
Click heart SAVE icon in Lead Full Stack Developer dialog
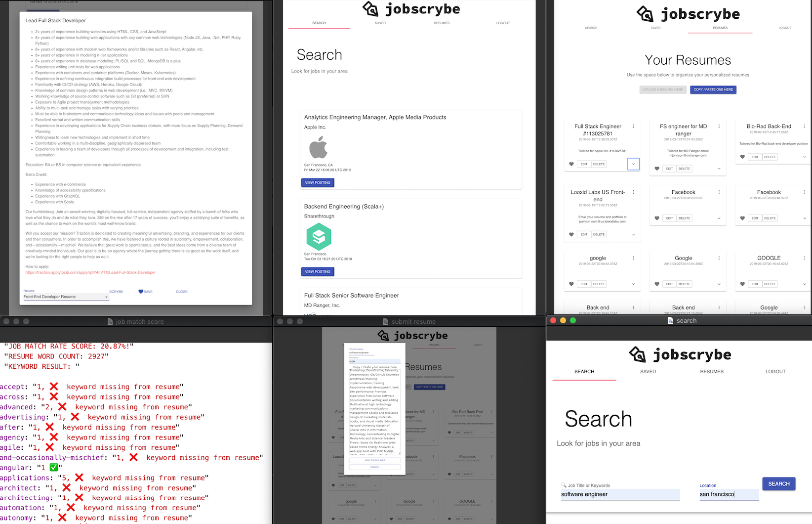(141, 292)
